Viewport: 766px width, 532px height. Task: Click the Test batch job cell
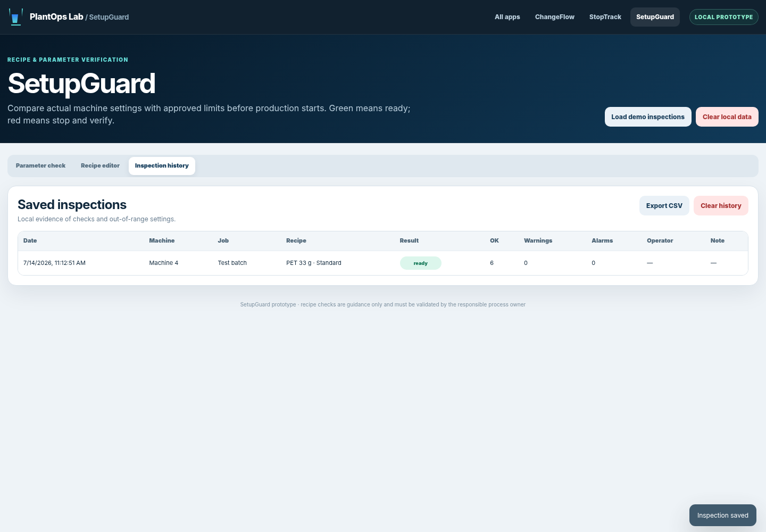coord(232,263)
